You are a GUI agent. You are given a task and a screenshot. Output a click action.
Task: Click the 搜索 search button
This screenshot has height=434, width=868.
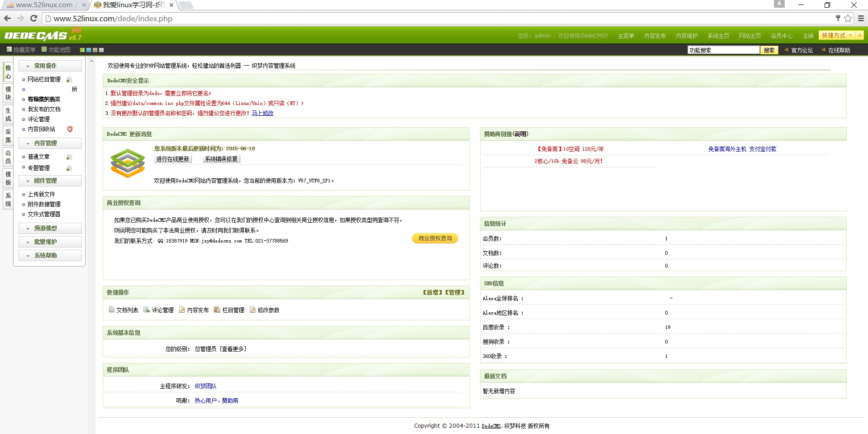coord(769,50)
